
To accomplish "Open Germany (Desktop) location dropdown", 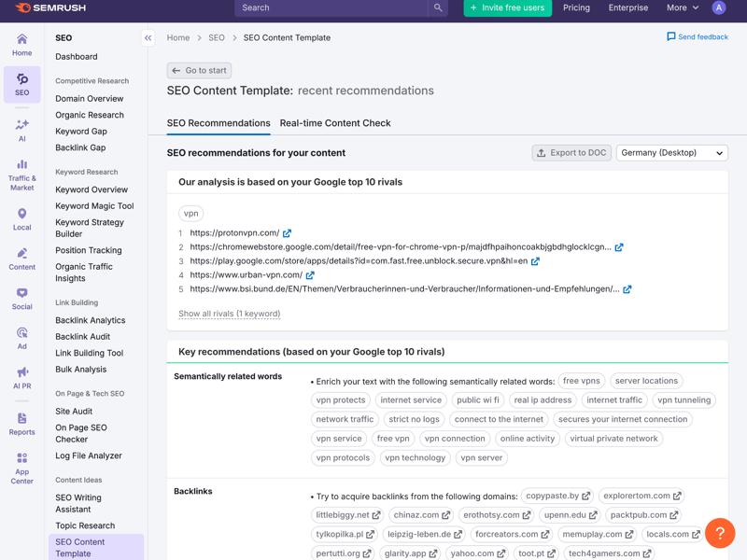I will click(x=671, y=153).
